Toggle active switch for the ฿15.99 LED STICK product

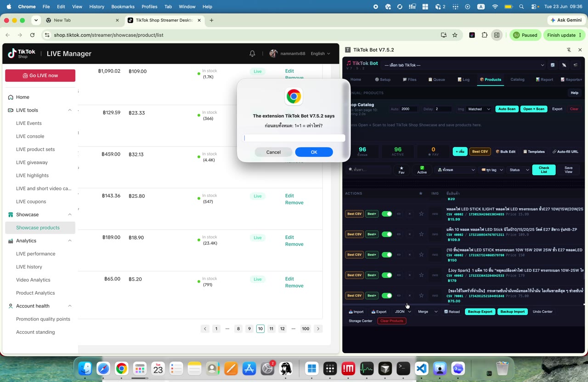(387, 214)
